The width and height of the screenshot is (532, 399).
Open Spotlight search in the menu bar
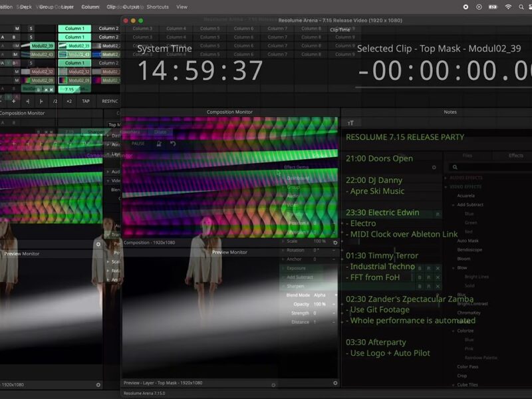click(x=523, y=7)
